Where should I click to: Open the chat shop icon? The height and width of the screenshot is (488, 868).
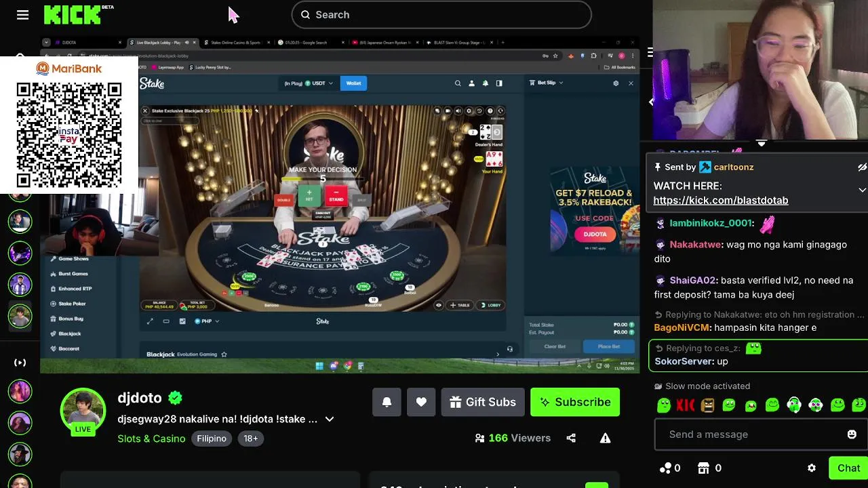704,468
